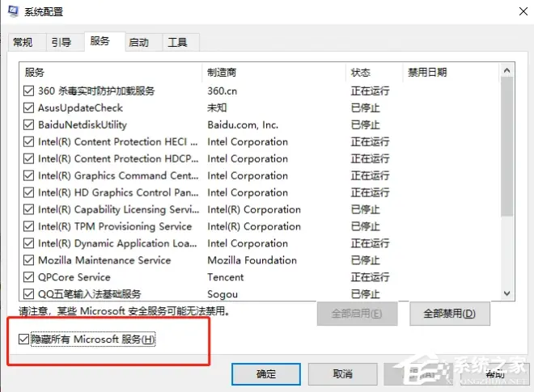Viewport: 534px width, 392px height.
Task: Uncheck Intel(R) Dynamic Application Loader checkbox
Action: (28, 243)
